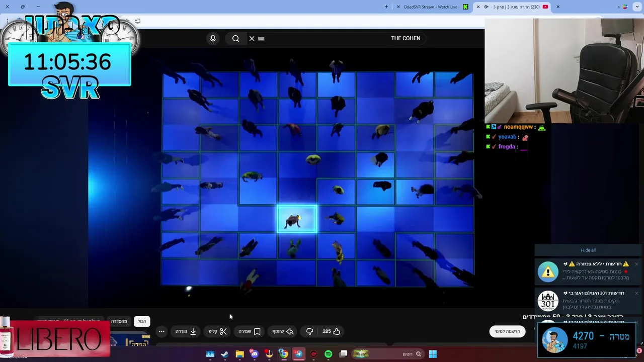The height and width of the screenshot is (362, 644).
Task: Clear the YouTube search box with X
Action: tap(252, 38)
